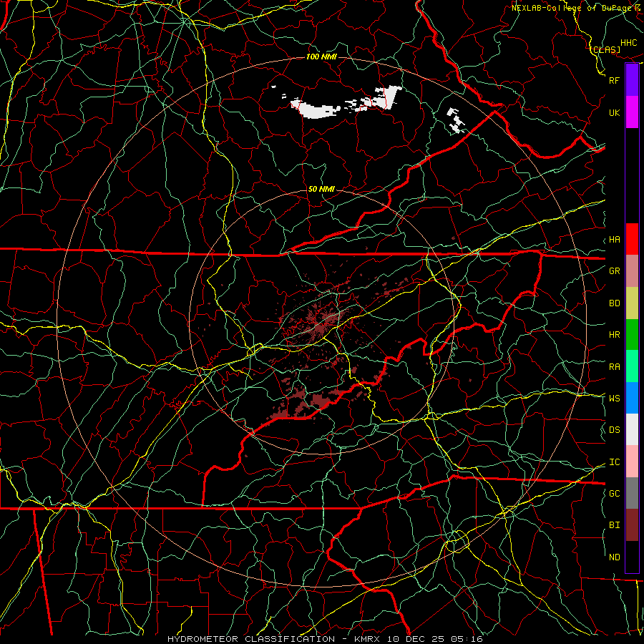Viewport: 644px width, 644px height.
Task: Click the 'BI' legend label
Action: [x=614, y=525]
